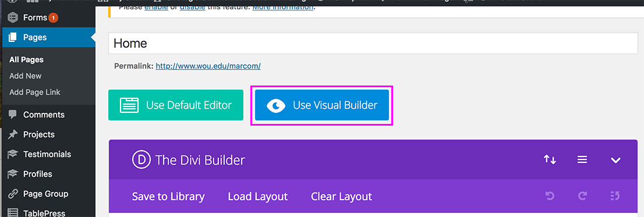
Task: Click the Pages sidebar icon
Action: point(13,37)
